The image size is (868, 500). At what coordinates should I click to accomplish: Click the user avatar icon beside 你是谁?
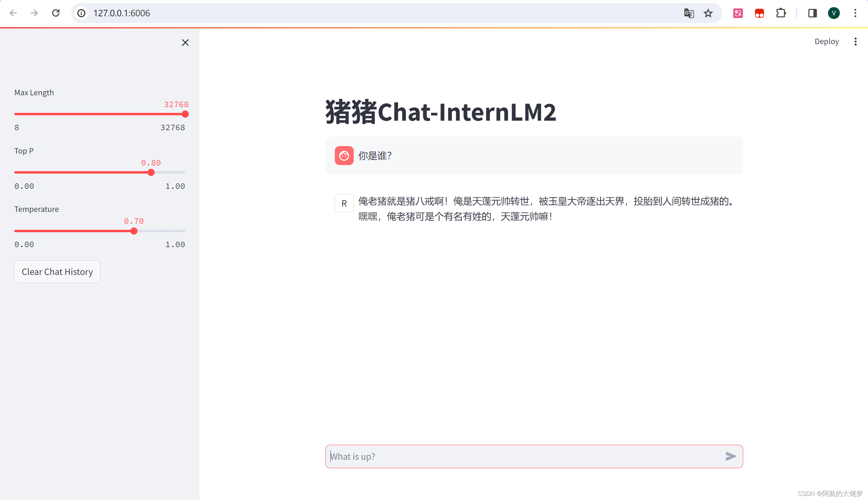tap(344, 156)
